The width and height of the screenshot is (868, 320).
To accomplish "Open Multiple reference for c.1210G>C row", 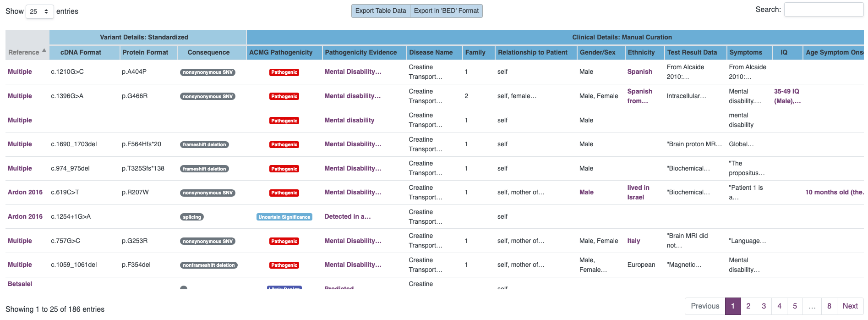I will click(20, 72).
